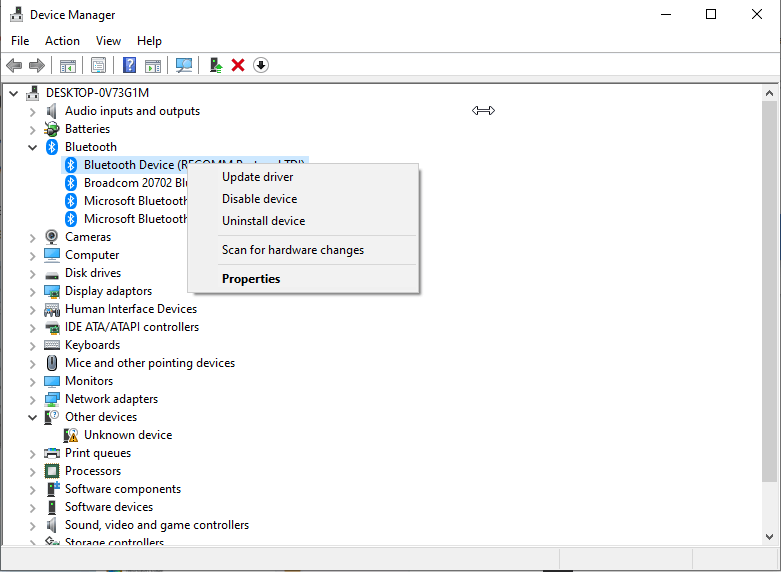
Task: Choose Disable device from context menu
Action: coord(303,199)
